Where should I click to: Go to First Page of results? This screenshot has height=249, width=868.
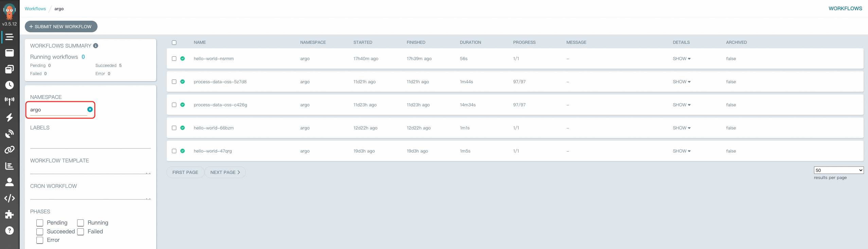point(185,172)
